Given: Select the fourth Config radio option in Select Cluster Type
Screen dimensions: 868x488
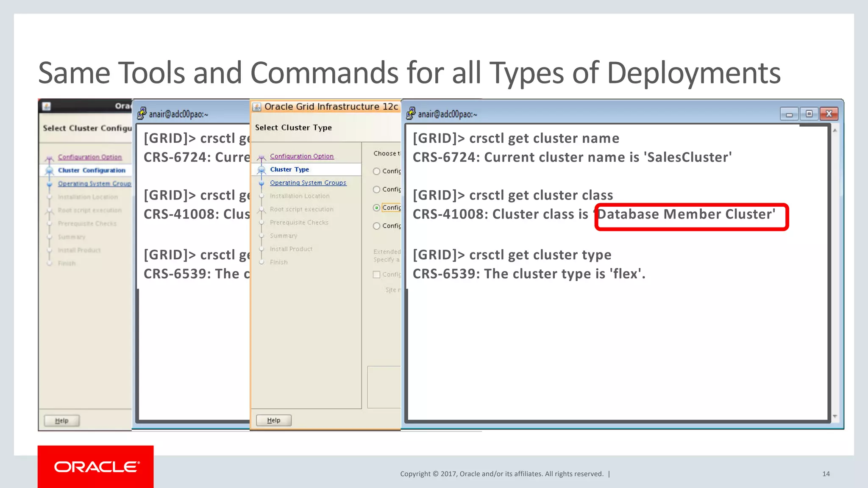Looking at the screenshot, I should coord(376,226).
